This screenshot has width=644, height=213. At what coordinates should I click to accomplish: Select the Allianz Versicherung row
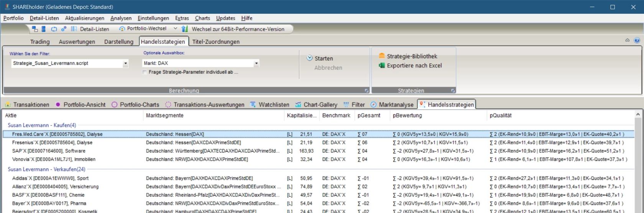click(319, 187)
